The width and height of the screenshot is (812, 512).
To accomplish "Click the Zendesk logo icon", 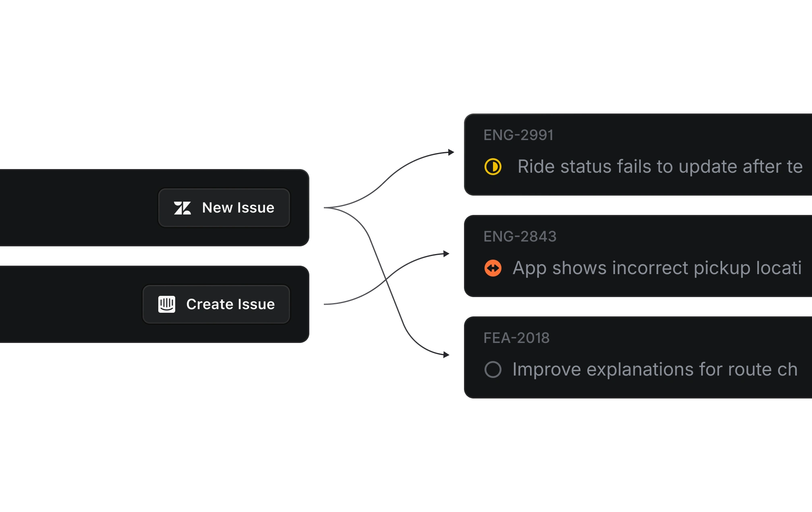I will (x=182, y=208).
